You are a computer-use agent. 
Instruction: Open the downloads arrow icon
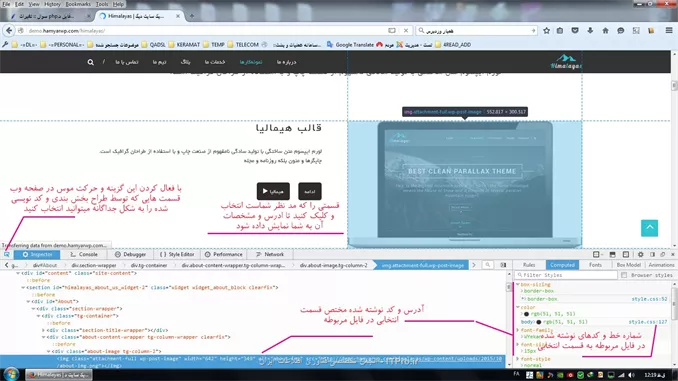[x=590, y=31]
